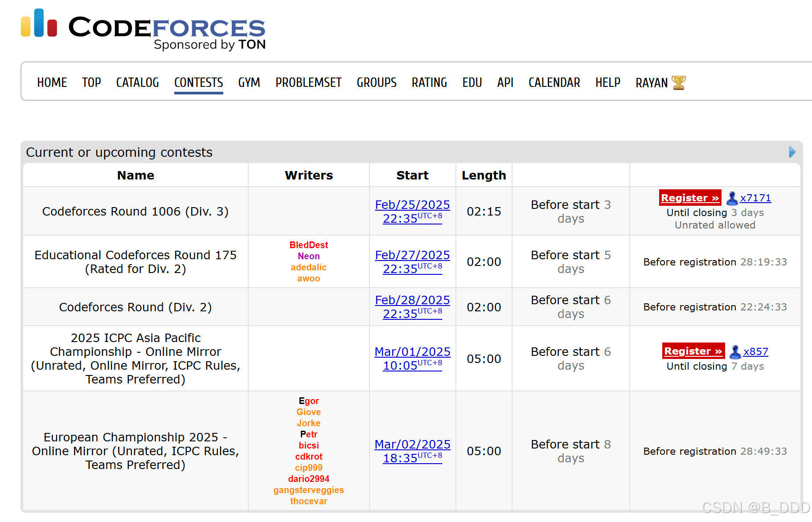Select the CONTESTS tab
The height and width of the screenshot is (522, 812).
199,82
